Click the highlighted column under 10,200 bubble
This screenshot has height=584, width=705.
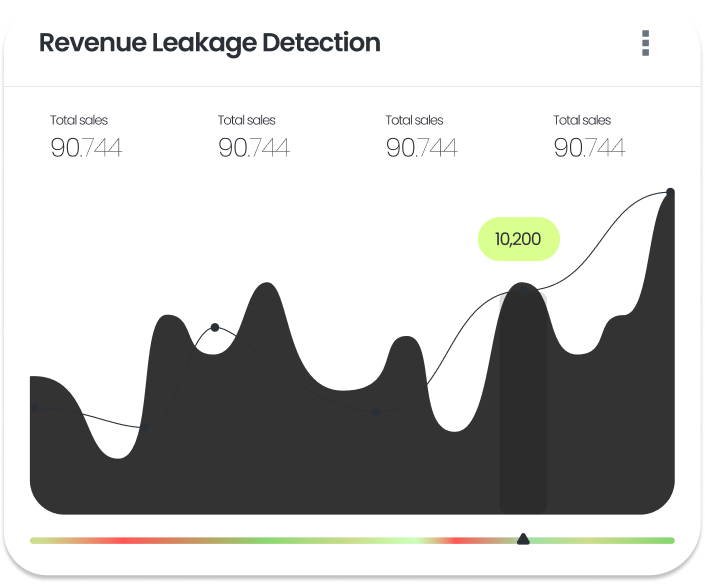pos(523,401)
